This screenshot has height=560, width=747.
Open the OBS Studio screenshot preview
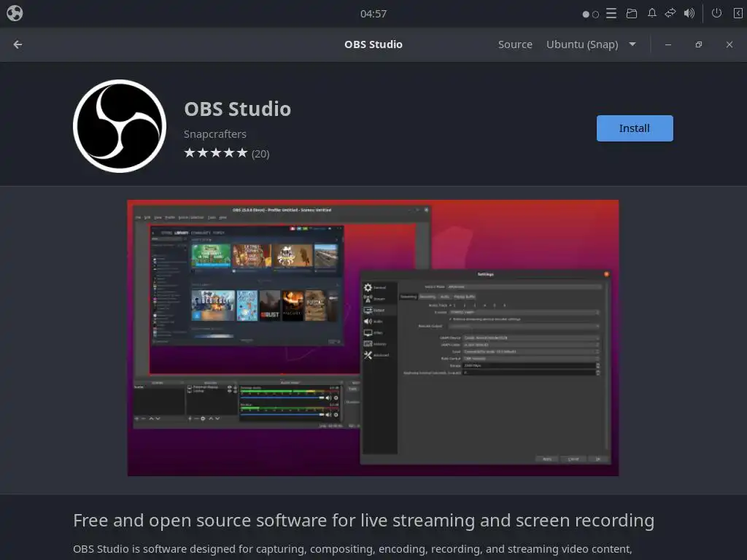pos(373,338)
